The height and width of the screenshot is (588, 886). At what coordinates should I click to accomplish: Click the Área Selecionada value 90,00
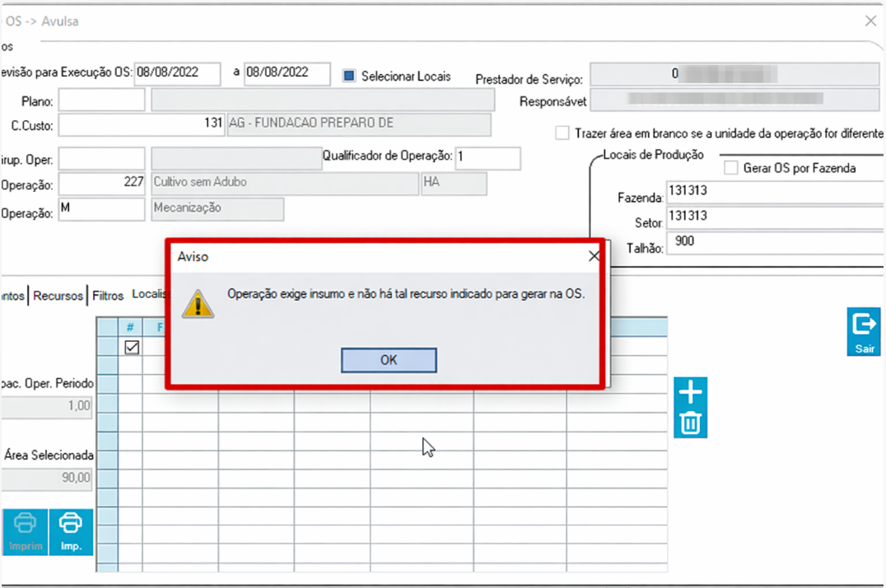[x=46, y=478]
